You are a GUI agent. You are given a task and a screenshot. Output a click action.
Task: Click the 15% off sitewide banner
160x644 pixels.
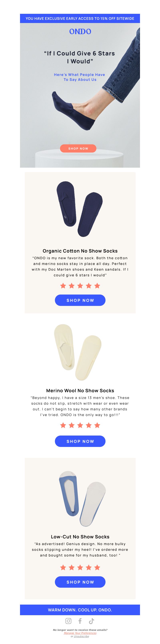(x=80, y=18)
